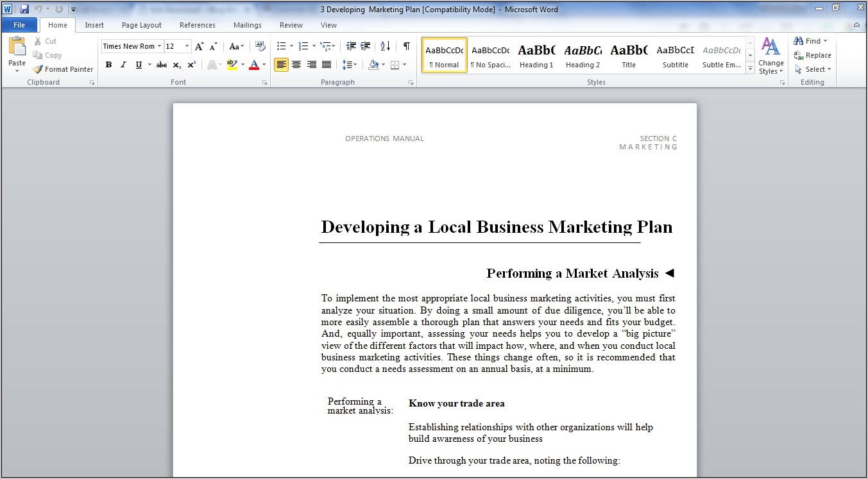This screenshot has height=479, width=868.
Task: Open the font size dropdown showing 12
Action: 187,46
